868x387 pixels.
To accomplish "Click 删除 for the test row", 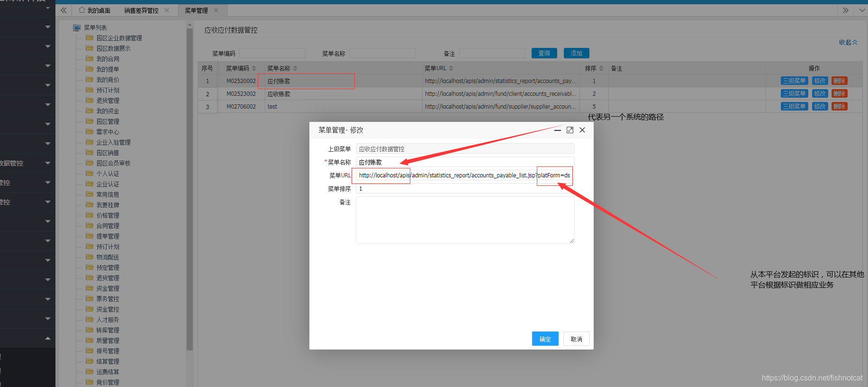I will point(840,107).
